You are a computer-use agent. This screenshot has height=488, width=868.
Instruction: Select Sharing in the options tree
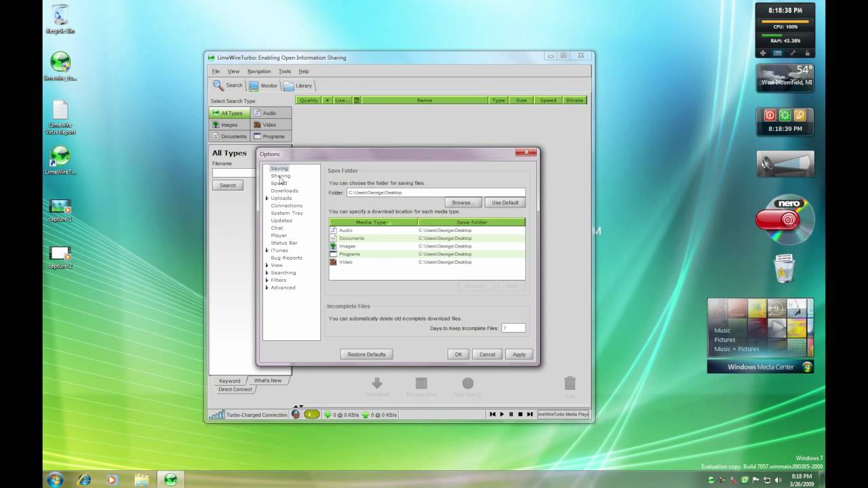point(280,176)
